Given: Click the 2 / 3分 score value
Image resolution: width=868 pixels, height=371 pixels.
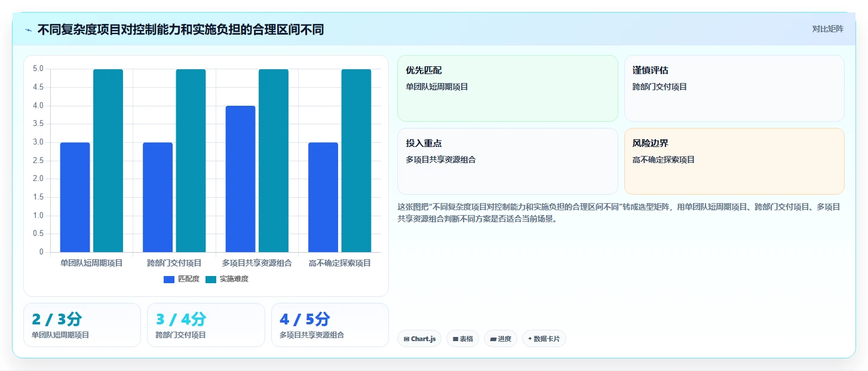Looking at the screenshot, I should [x=57, y=320].
